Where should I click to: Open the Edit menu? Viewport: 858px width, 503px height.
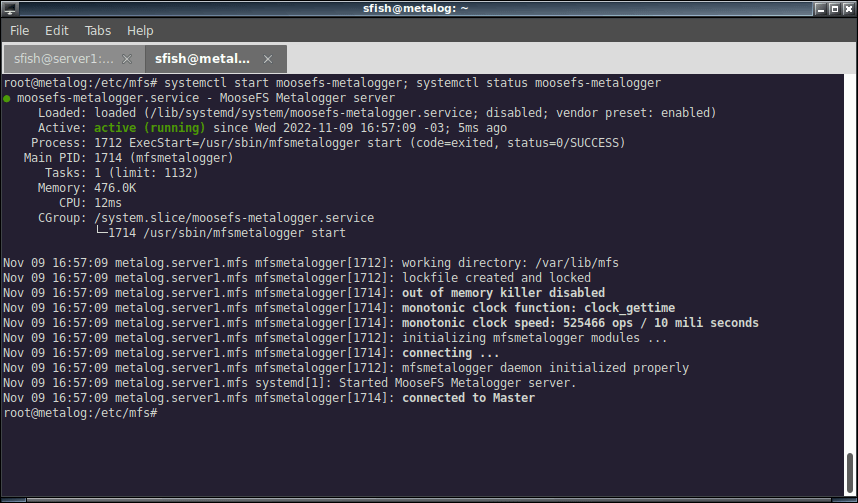point(56,31)
